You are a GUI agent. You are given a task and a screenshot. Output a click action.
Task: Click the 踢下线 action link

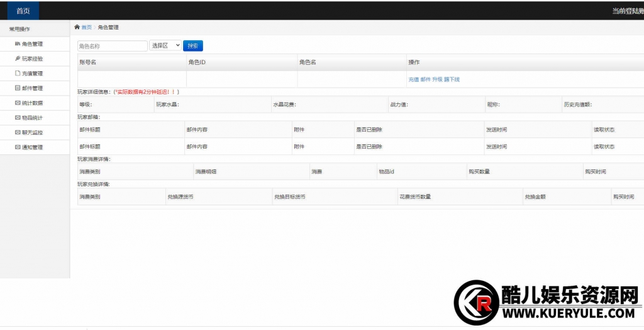pos(452,79)
